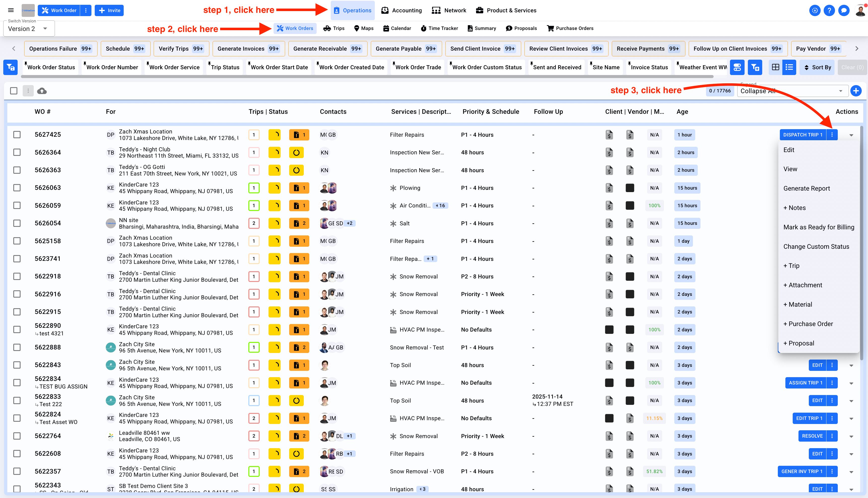Click the Invite button
Screen dimensions: 868x498
tap(109, 10)
